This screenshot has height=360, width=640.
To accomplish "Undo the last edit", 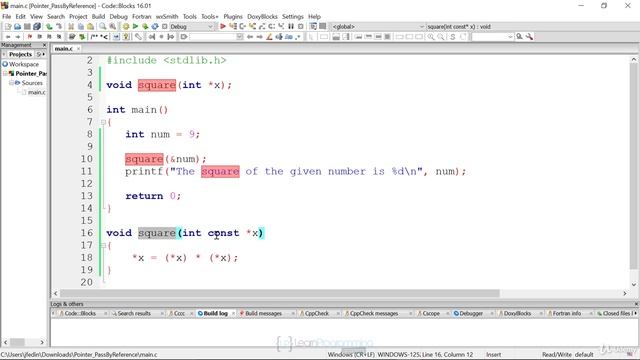I will point(49,27).
